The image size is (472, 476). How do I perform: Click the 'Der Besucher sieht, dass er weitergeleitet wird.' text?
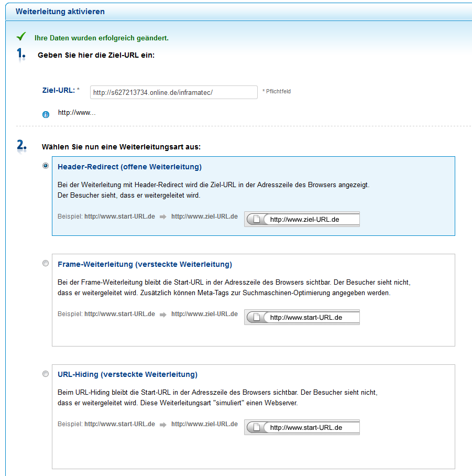(129, 195)
